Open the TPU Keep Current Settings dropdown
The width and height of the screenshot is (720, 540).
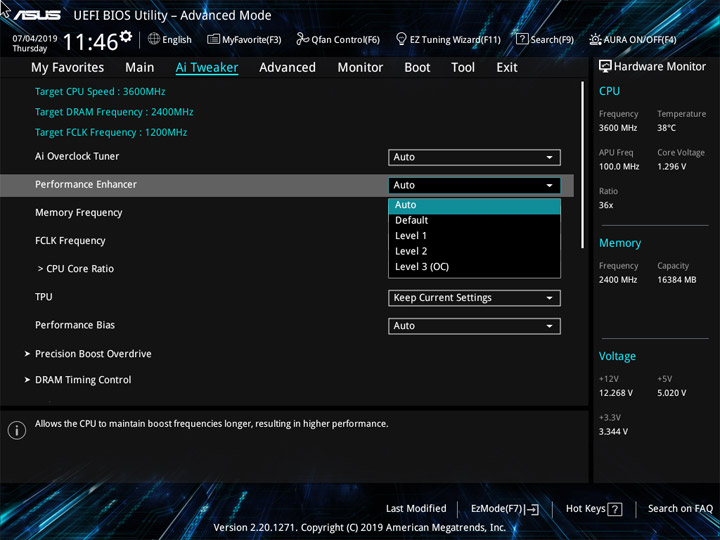pos(474,298)
